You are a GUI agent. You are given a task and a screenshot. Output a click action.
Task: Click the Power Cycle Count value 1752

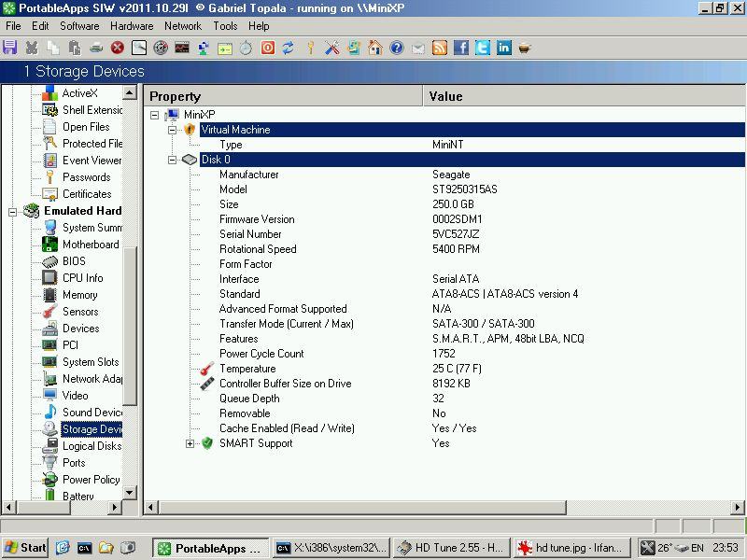tap(444, 354)
